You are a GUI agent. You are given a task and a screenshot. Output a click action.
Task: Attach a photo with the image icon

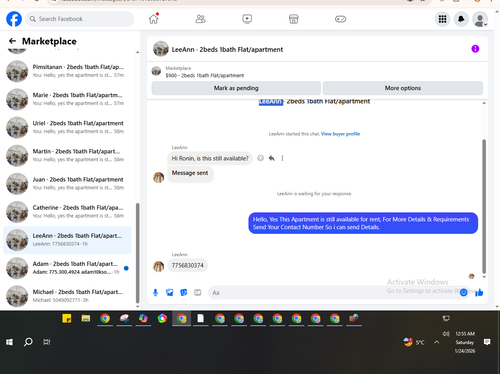pyautogui.click(x=170, y=293)
